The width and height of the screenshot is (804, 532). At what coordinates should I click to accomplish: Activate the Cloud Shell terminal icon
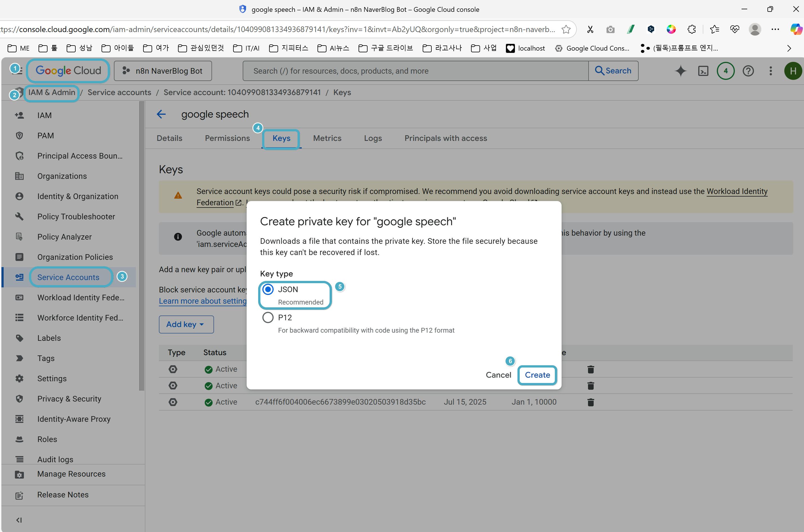(x=703, y=71)
